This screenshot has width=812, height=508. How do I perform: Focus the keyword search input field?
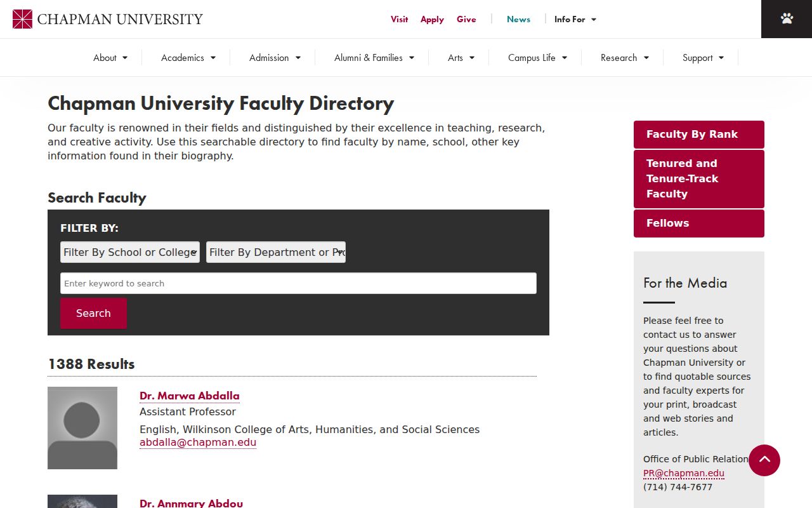pos(298,283)
